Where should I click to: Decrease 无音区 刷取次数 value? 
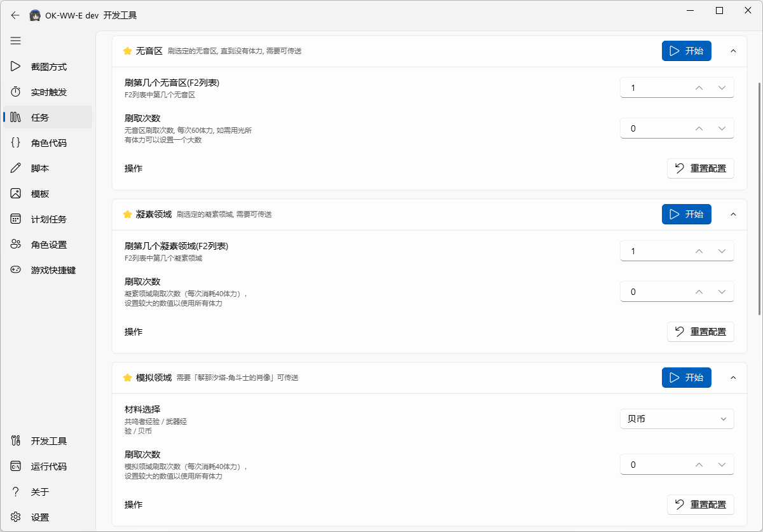tap(722, 128)
